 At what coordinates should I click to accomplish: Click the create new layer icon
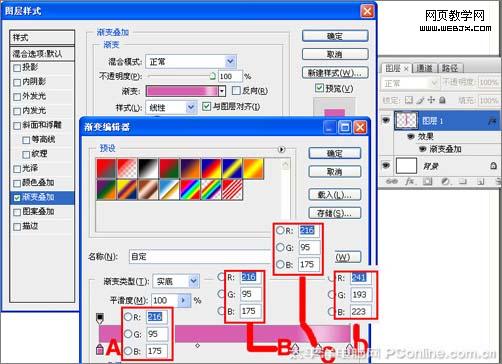tap(480, 181)
